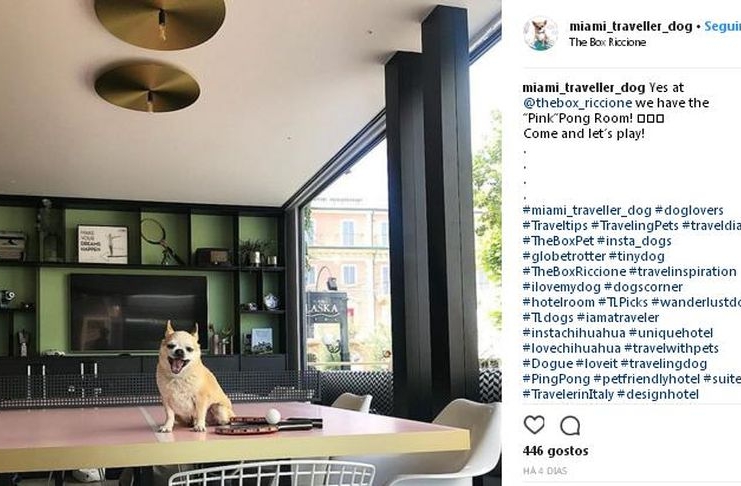Open the @thebox_riccione mention
The image size is (741, 486).
[x=577, y=103]
